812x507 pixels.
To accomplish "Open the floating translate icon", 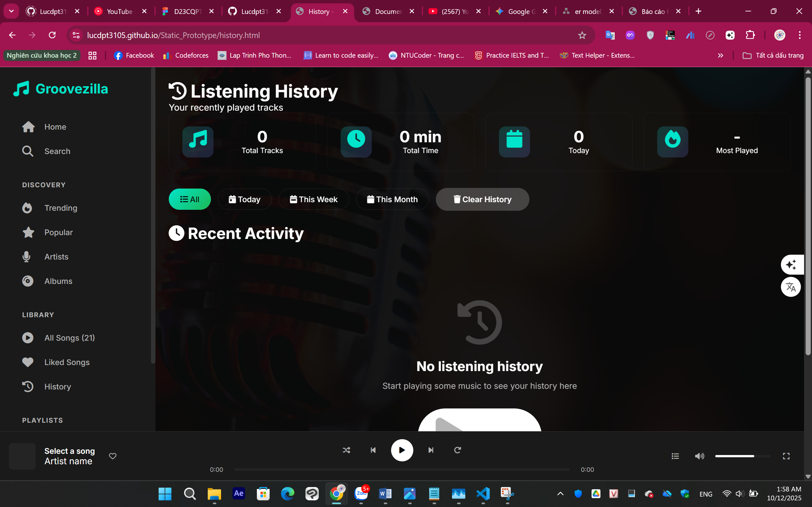I will (790, 287).
